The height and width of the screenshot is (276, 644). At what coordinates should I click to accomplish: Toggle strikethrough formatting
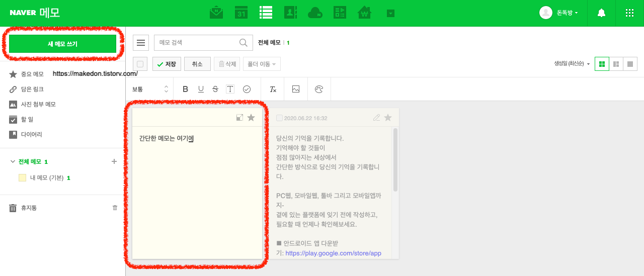point(215,89)
